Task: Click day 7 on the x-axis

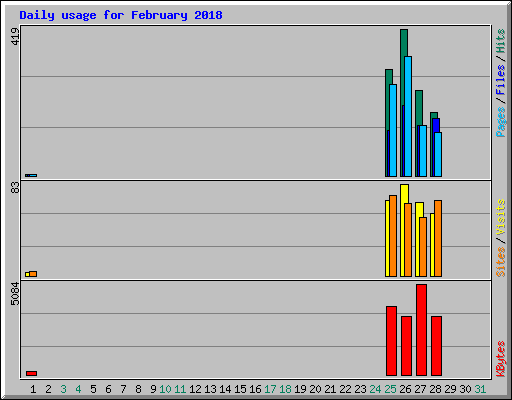Action: (123, 389)
